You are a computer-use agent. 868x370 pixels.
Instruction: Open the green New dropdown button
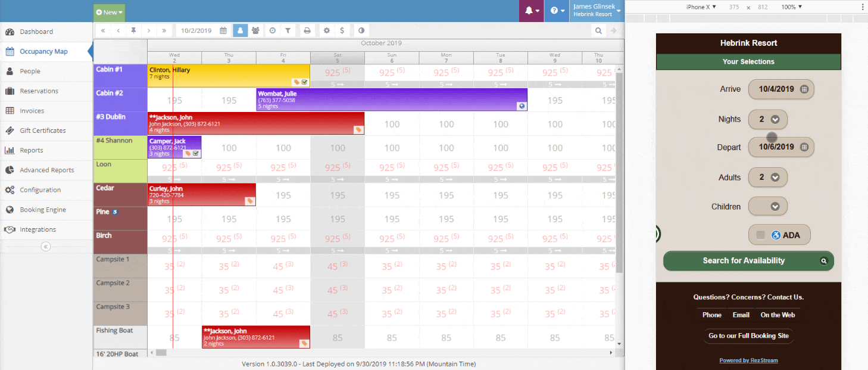point(110,12)
